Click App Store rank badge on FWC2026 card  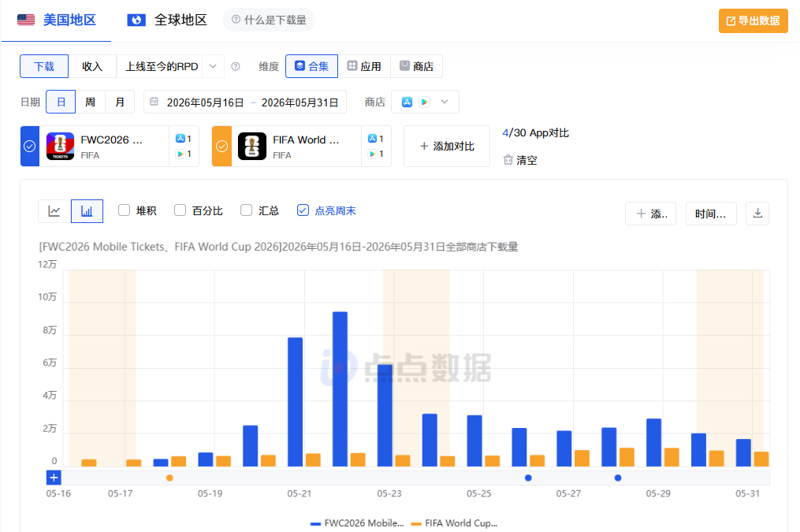pyautogui.click(x=184, y=139)
